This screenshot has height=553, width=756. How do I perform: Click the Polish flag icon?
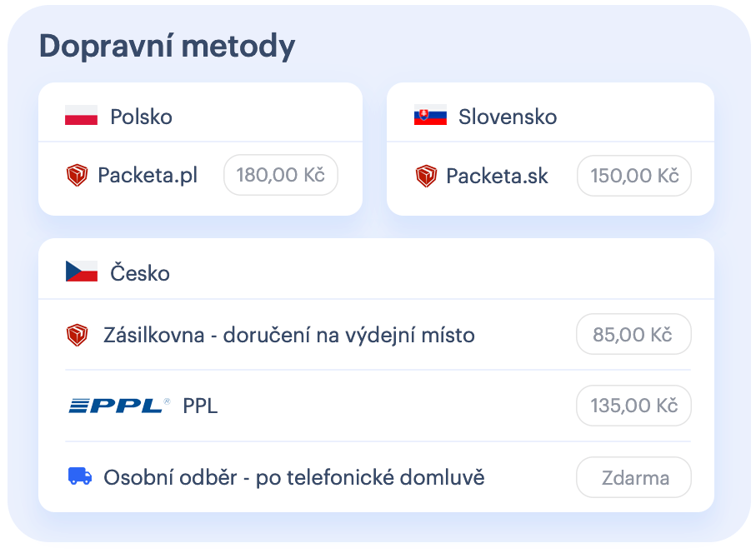click(80, 117)
